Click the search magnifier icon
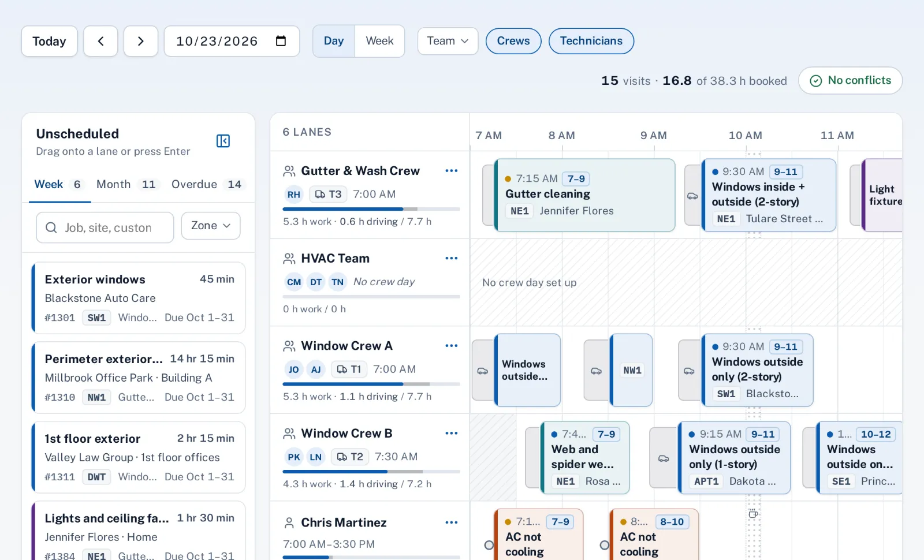 [51, 227]
